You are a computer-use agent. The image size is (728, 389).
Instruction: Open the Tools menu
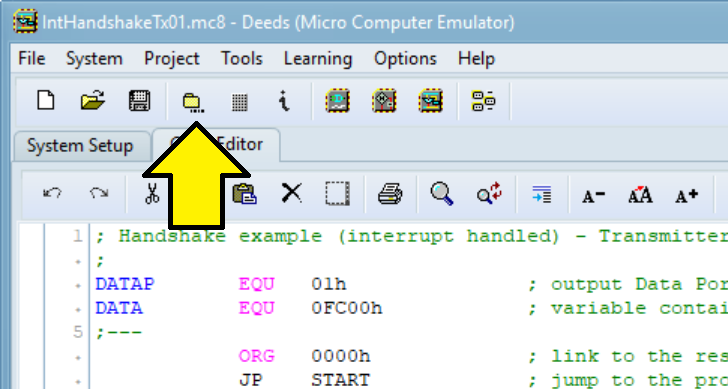(241, 59)
